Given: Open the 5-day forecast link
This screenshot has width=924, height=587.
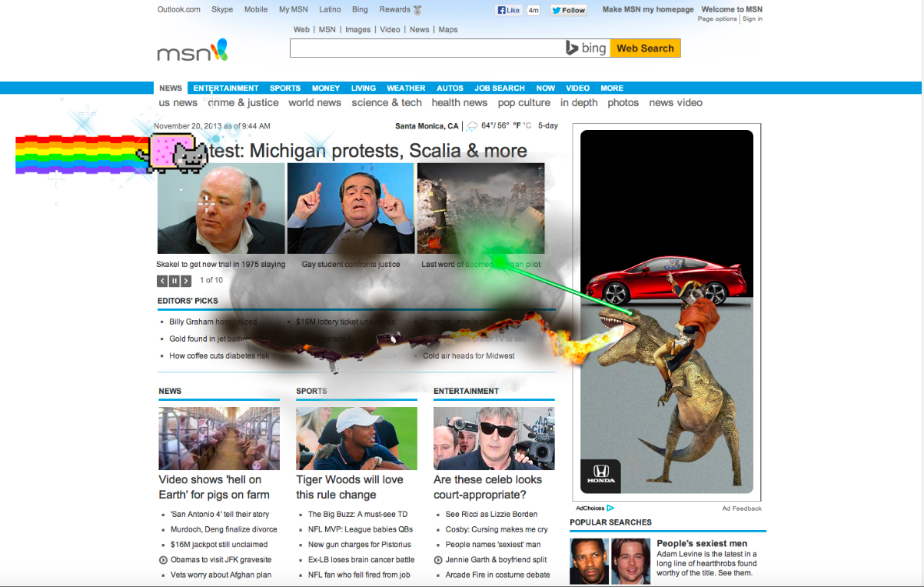Looking at the screenshot, I should coord(548,125).
